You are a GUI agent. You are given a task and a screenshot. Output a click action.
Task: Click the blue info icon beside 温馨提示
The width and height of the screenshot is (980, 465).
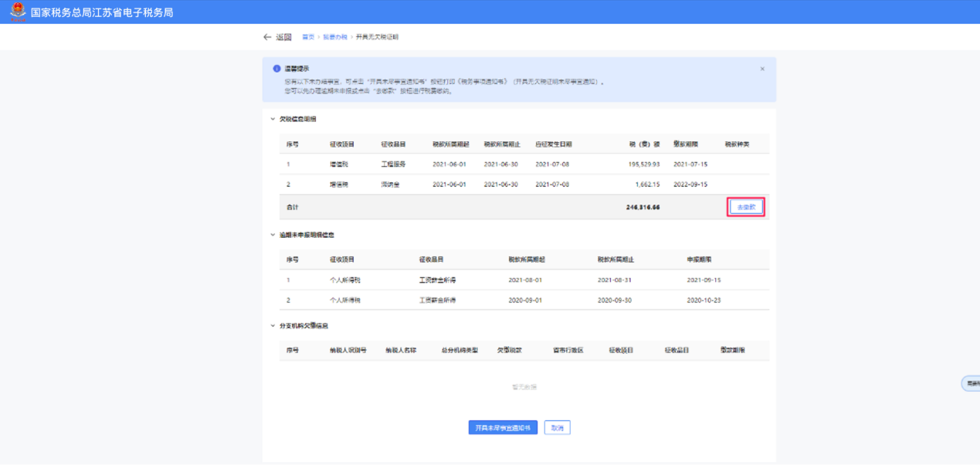pos(276,69)
